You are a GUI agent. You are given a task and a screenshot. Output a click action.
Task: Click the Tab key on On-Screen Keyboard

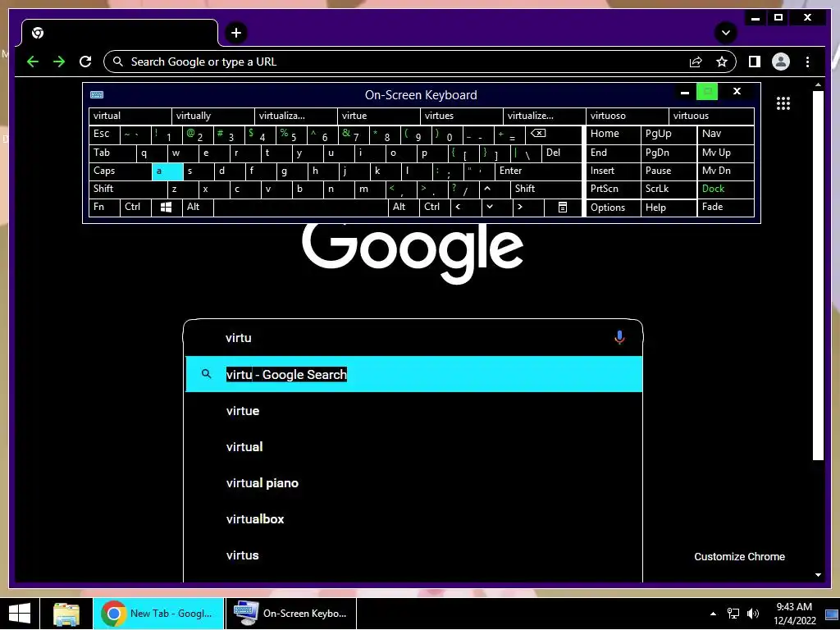(x=112, y=153)
